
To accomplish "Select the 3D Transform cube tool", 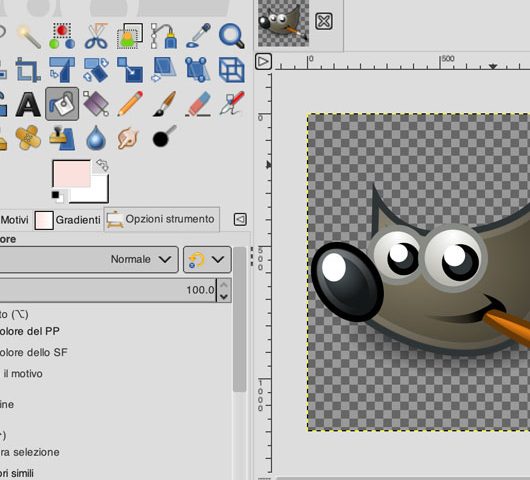I will click(x=232, y=70).
